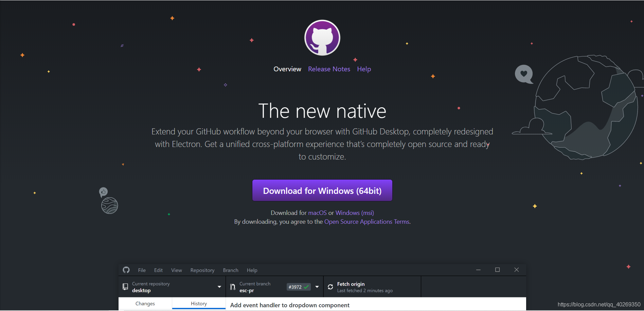644x311 pixels.
Task: Open the File menu
Action: (142, 270)
